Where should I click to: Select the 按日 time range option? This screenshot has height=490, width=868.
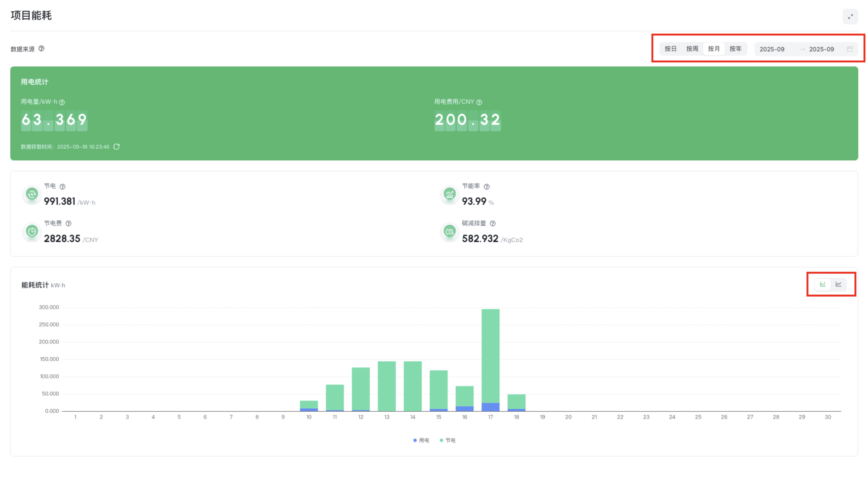(x=670, y=49)
